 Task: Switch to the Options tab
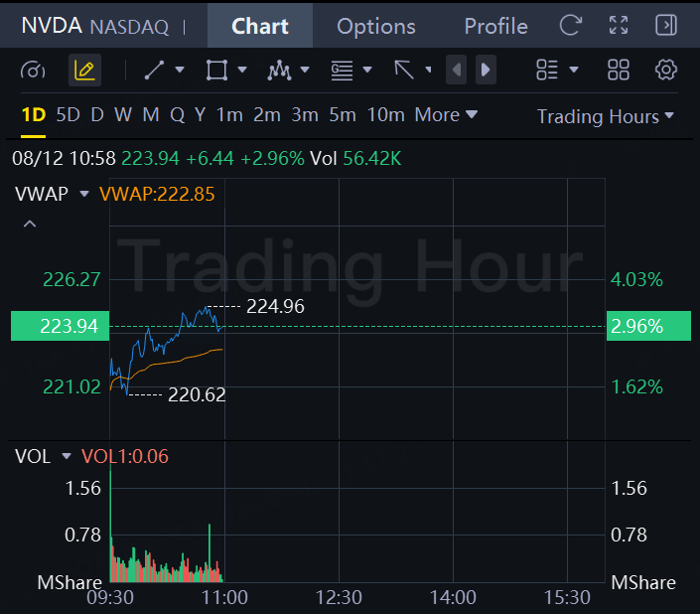click(x=376, y=27)
